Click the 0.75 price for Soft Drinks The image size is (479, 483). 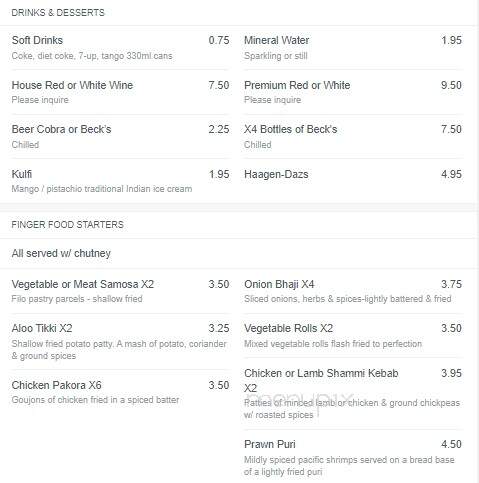(219, 40)
